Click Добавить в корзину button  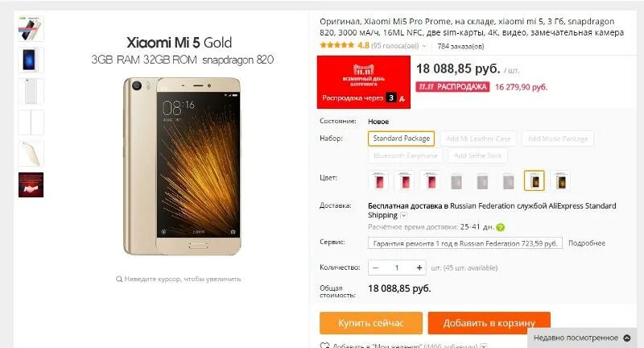pyautogui.click(x=489, y=323)
